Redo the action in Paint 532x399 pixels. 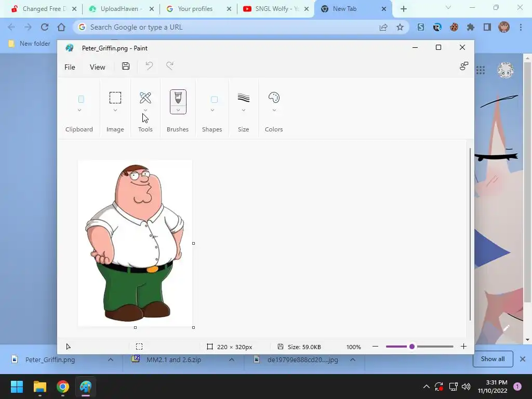(x=170, y=66)
